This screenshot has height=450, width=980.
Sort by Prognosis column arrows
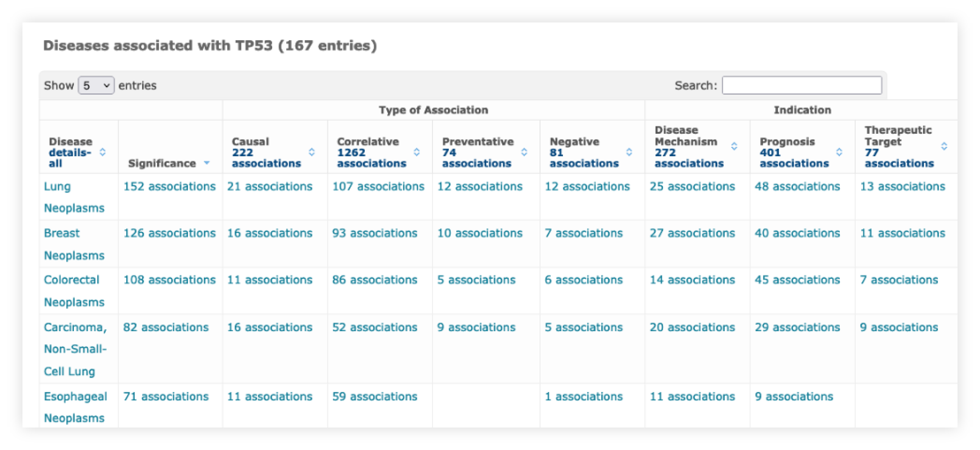pos(839,152)
